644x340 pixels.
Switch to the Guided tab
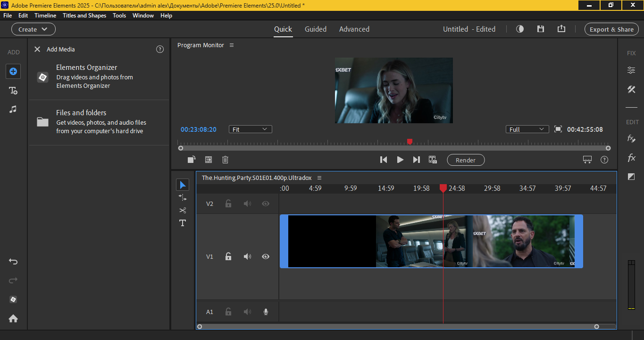tap(316, 29)
